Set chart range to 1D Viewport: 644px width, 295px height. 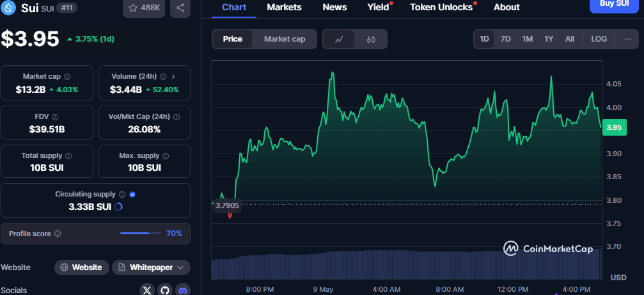pyautogui.click(x=485, y=39)
